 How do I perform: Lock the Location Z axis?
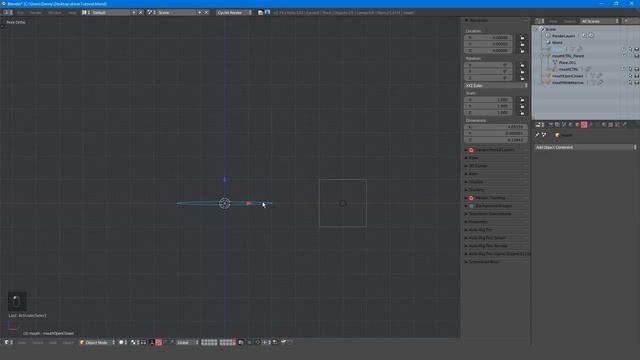(x=522, y=51)
